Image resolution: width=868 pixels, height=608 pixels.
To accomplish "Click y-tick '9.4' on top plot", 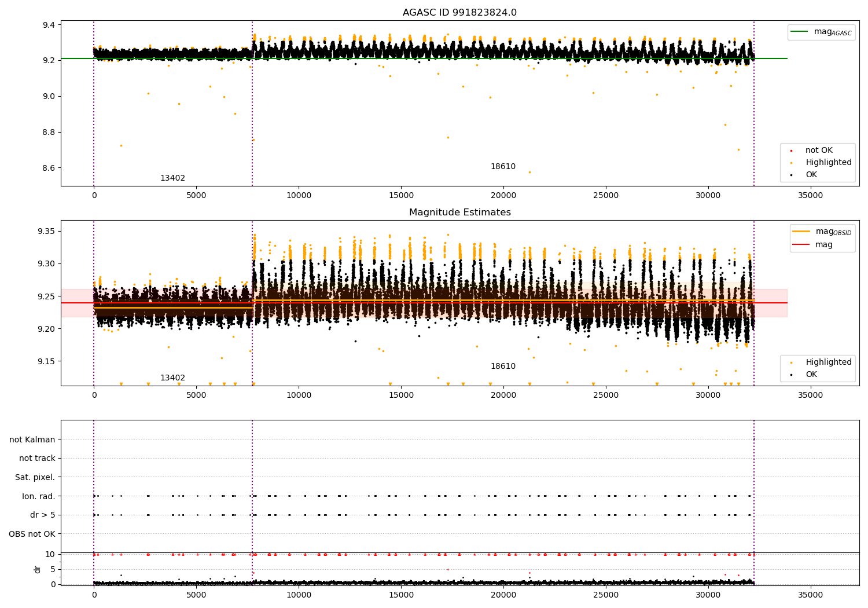I will (49, 25).
